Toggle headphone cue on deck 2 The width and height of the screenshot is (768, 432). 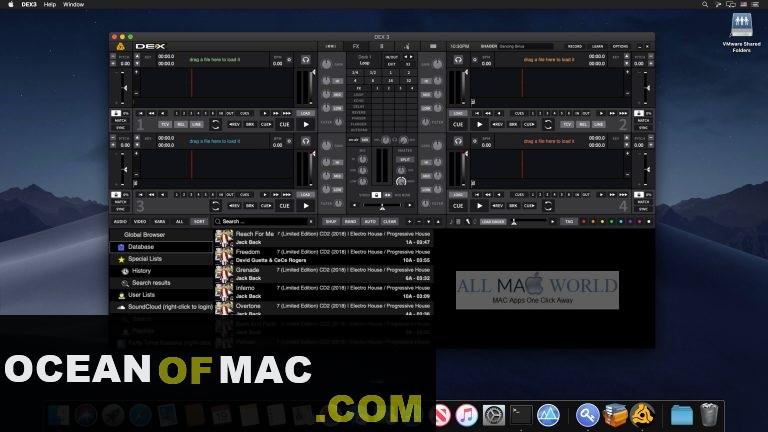[458, 60]
